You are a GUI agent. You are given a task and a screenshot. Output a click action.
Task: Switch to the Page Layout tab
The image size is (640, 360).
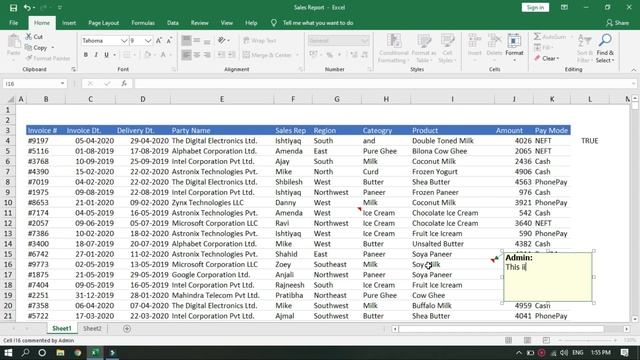point(103,23)
